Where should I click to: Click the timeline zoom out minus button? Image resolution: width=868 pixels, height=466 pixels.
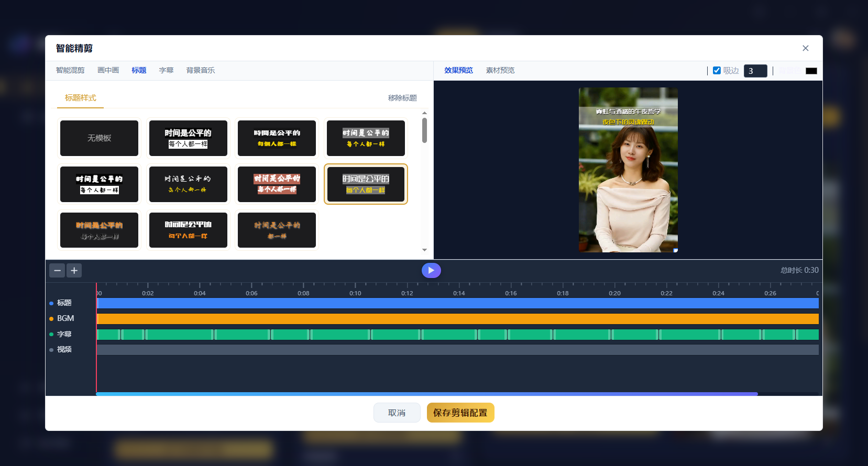pos(57,271)
